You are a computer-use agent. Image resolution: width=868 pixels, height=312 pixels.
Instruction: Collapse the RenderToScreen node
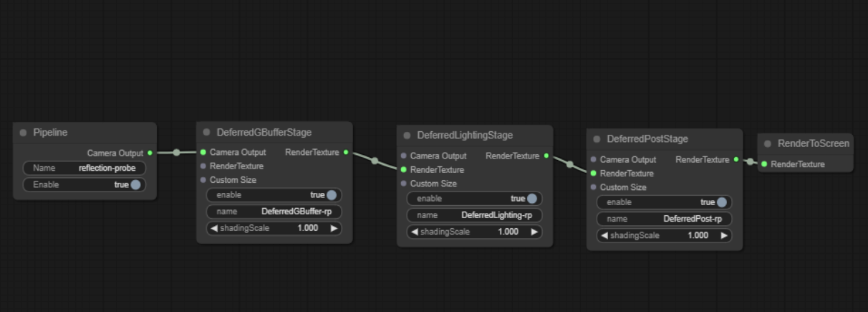[x=768, y=143]
